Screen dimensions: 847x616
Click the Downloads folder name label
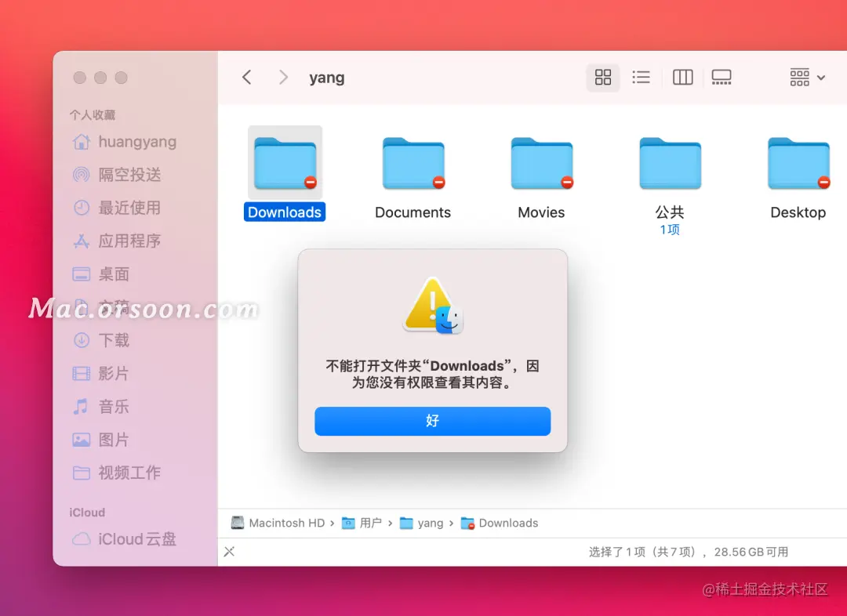click(285, 212)
